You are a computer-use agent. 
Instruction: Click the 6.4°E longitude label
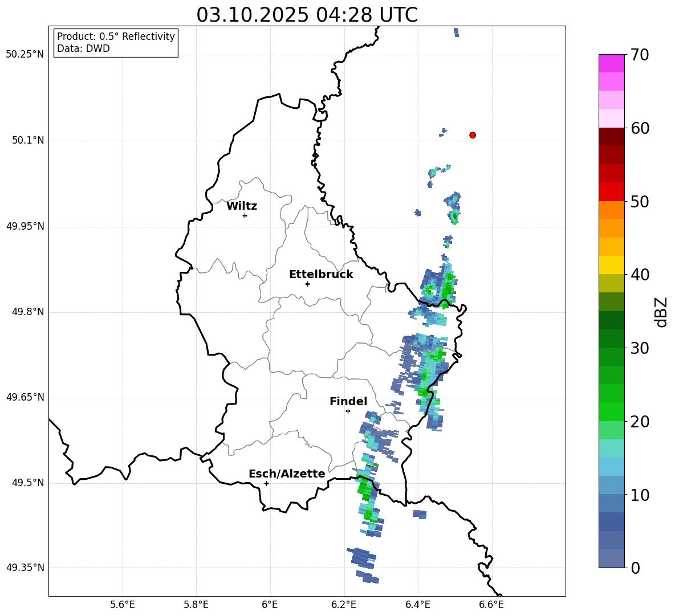[x=417, y=605]
